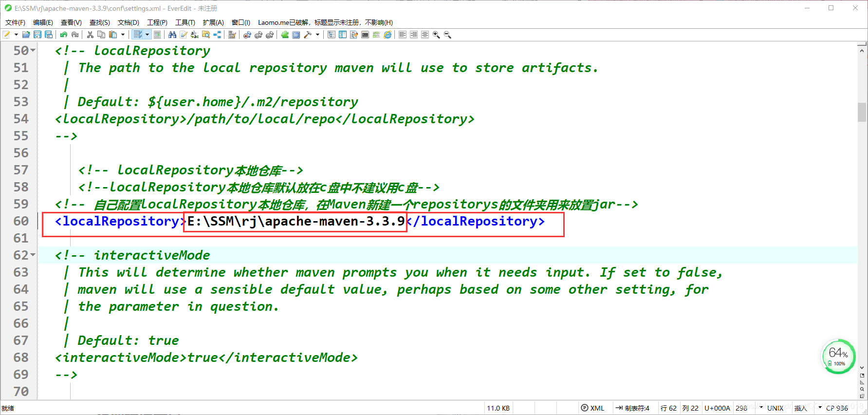Toggle the word wrap toolbar button
Image resolution: width=868 pixels, height=415 pixels.
click(138, 35)
